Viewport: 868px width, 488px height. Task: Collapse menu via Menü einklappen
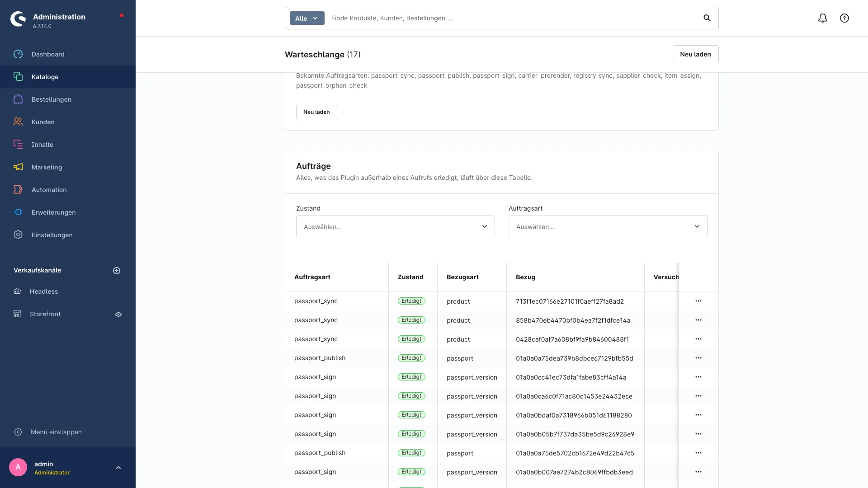[56, 432]
